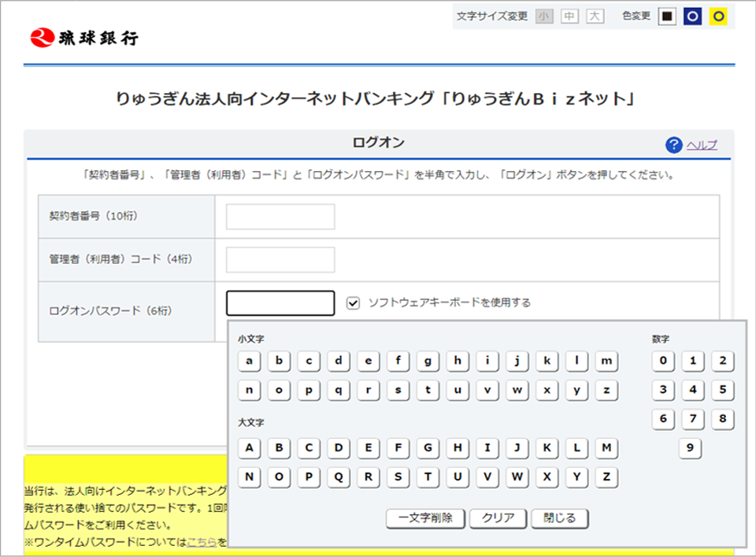
Task: Tap lowercase key c on software keyboard
Action: [309, 361]
